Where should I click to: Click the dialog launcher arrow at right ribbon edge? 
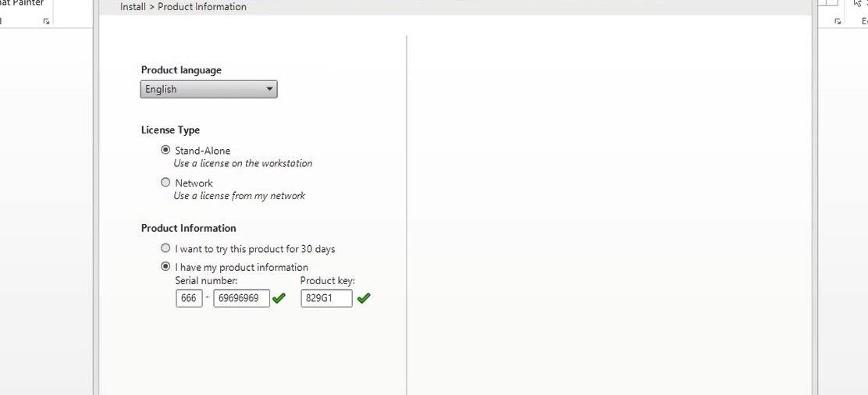tap(838, 22)
